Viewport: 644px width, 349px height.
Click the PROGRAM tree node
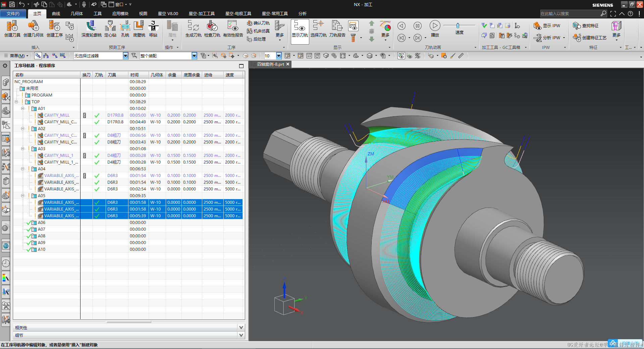click(x=42, y=95)
